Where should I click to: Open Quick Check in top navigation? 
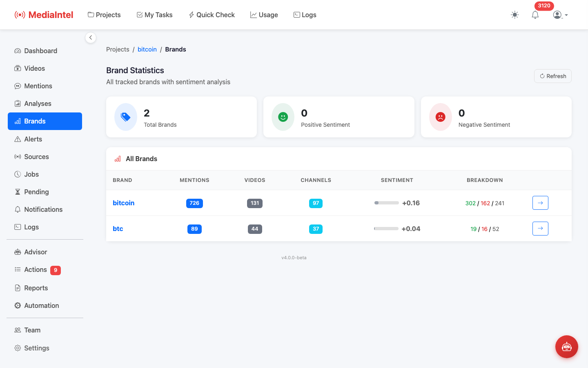[212, 15]
